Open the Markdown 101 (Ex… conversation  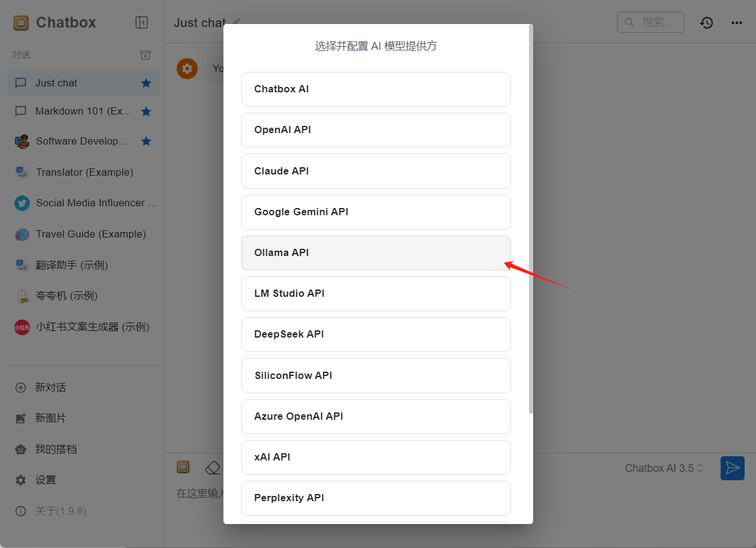83,112
